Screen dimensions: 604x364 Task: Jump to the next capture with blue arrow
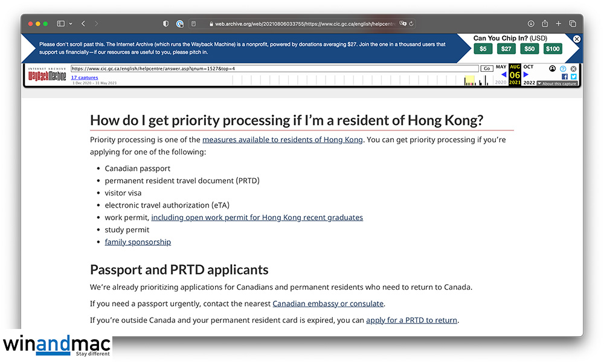click(x=525, y=74)
